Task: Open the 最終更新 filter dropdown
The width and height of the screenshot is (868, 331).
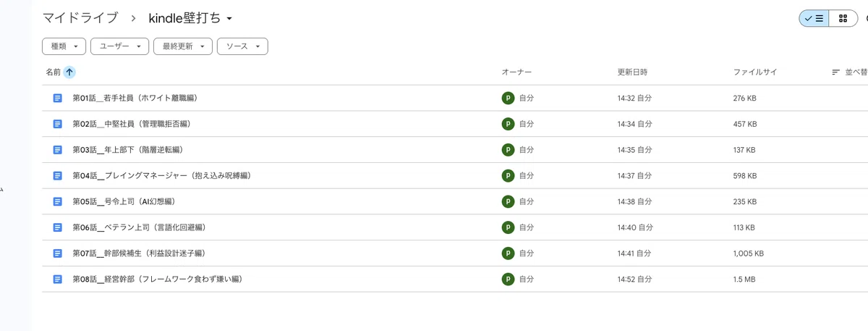Action: coord(183,46)
